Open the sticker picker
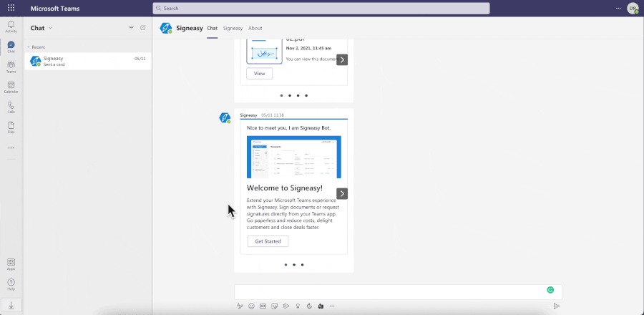This screenshot has height=315, width=644. tap(275, 306)
